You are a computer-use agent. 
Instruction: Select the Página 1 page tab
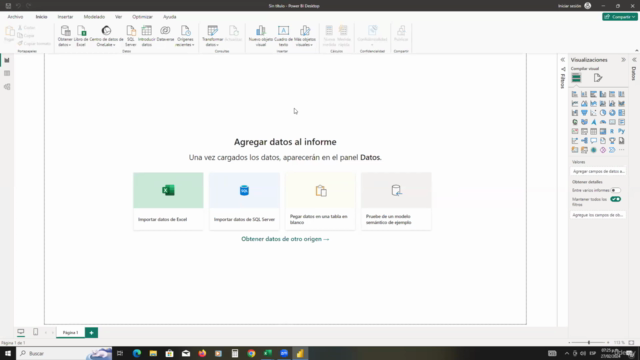coord(71,333)
